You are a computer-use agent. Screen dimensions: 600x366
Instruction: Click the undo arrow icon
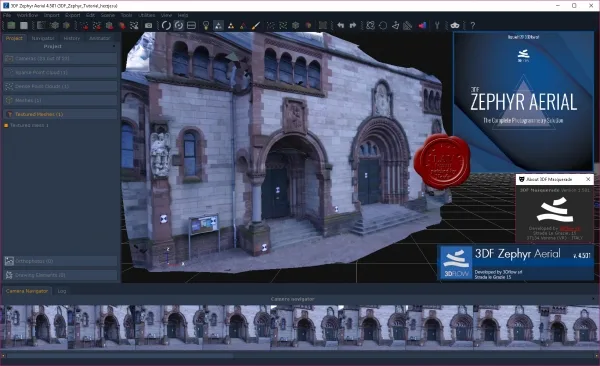[x=341, y=25]
